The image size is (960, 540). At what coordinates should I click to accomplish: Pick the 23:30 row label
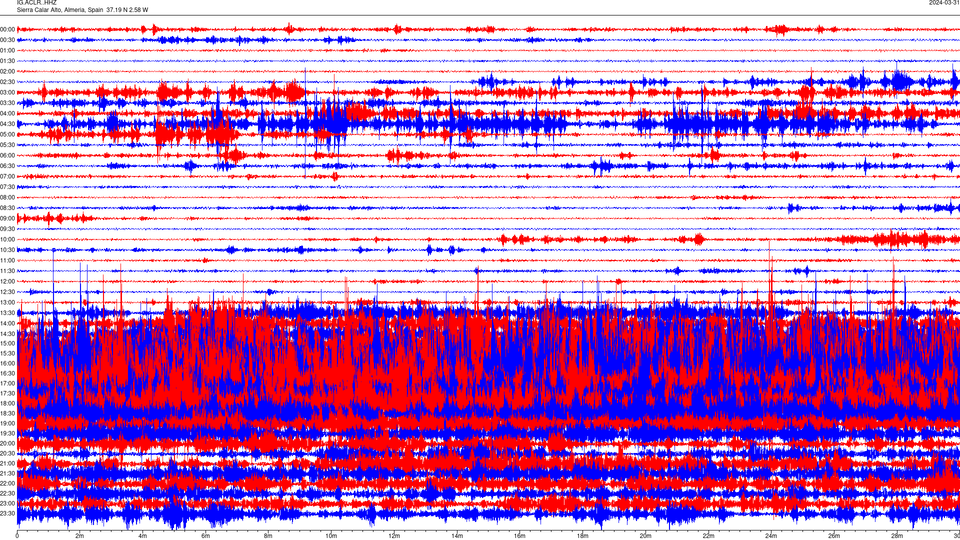(x=8, y=513)
